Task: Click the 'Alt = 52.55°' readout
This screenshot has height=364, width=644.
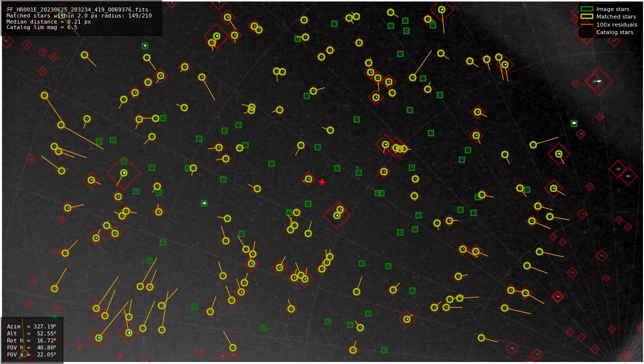Action: pos(32,333)
